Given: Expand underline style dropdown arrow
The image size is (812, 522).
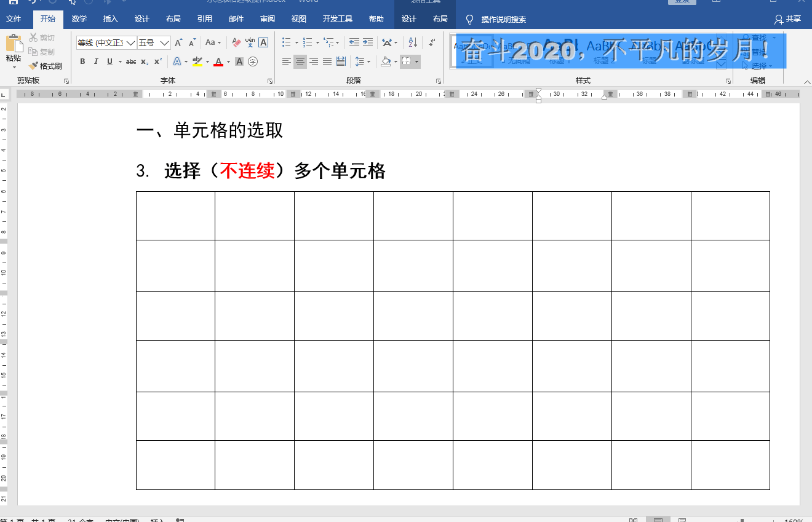Looking at the screenshot, I should coord(119,61).
